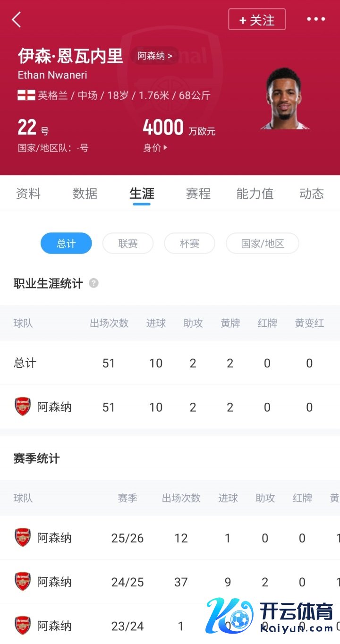340x644 pixels.
Task: Tap the 关注 follow button
Action: (x=257, y=20)
